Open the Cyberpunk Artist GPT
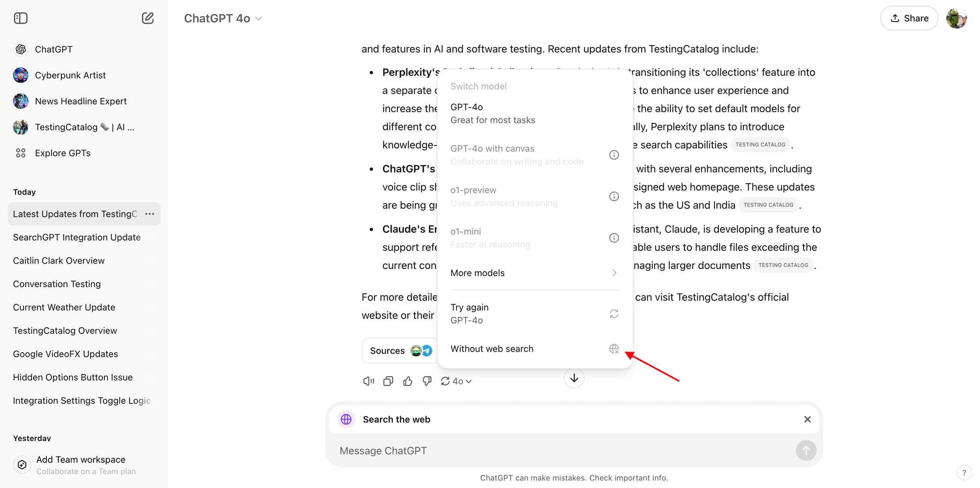The height and width of the screenshot is (488, 980). tap(84, 75)
